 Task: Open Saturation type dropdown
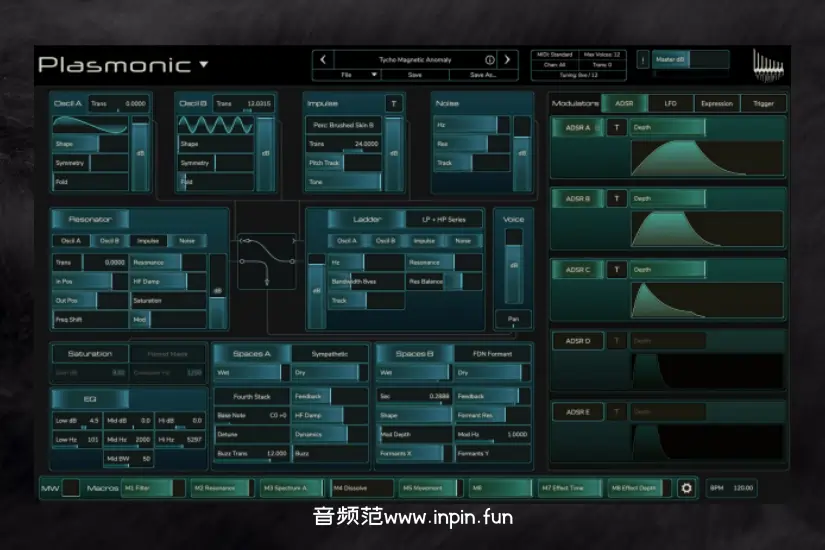168,354
